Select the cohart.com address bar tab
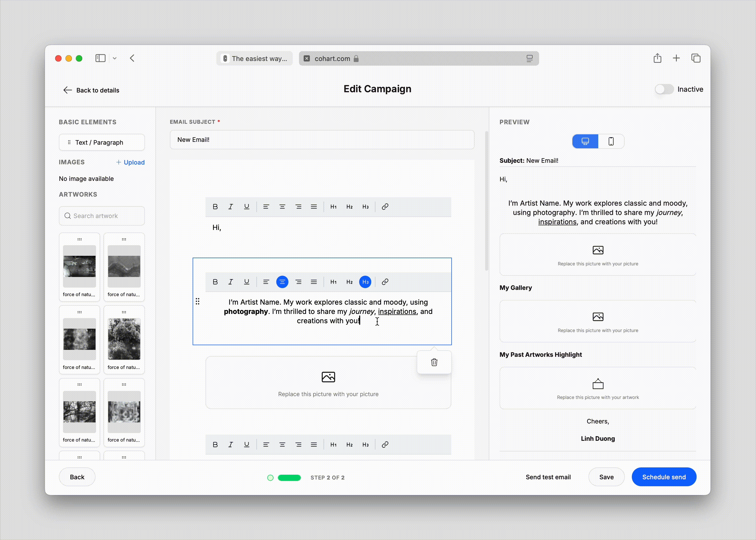 coord(419,59)
